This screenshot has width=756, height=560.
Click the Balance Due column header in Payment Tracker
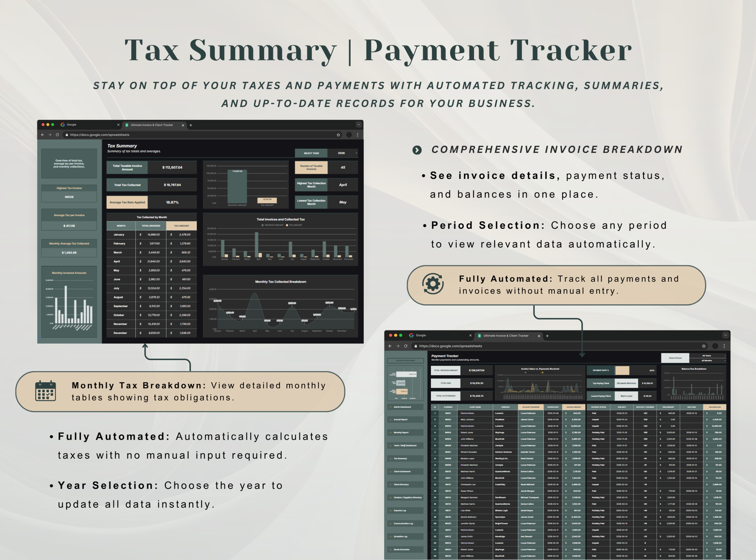click(714, 407)
